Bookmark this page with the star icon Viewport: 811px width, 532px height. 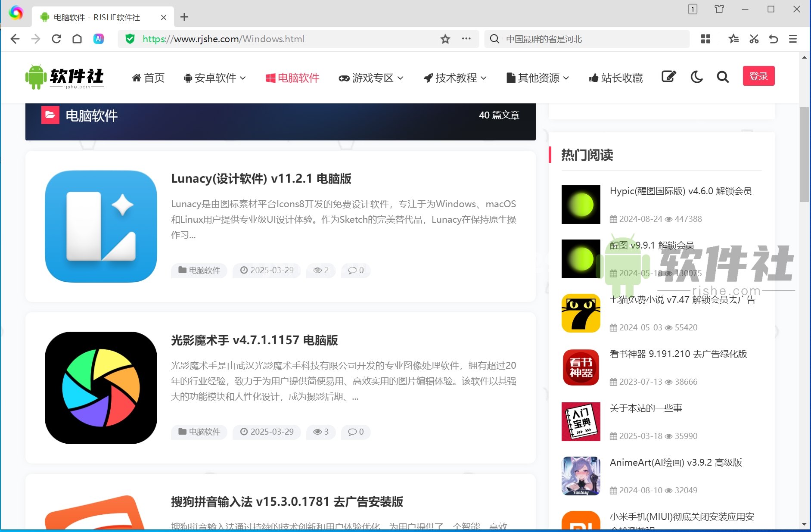(x=445, y=39)
